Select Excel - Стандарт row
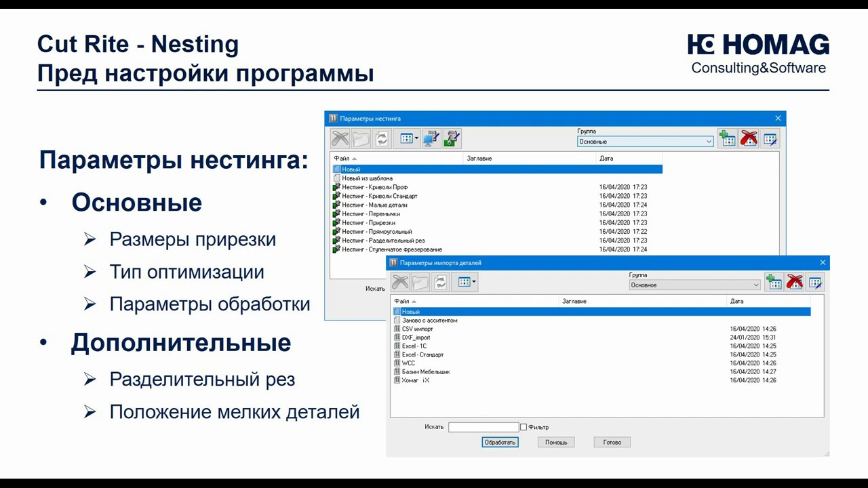Image resolution: width=868 pixels, height=488 pixels. pos(601,354)
